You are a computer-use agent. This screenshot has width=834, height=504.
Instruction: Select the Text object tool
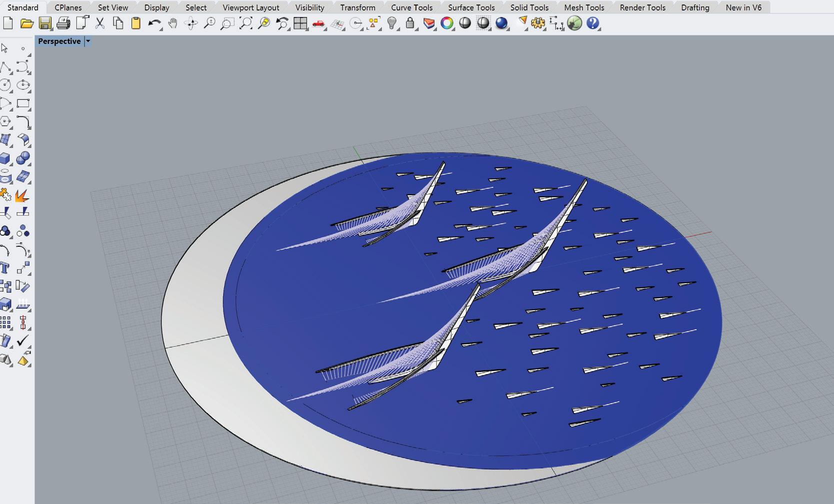[5, 268]
